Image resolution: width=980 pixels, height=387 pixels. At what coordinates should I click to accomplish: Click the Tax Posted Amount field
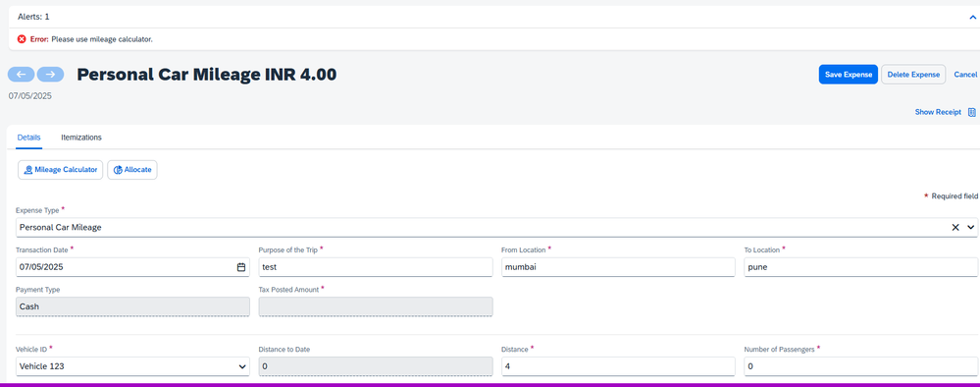pos(376,306)
